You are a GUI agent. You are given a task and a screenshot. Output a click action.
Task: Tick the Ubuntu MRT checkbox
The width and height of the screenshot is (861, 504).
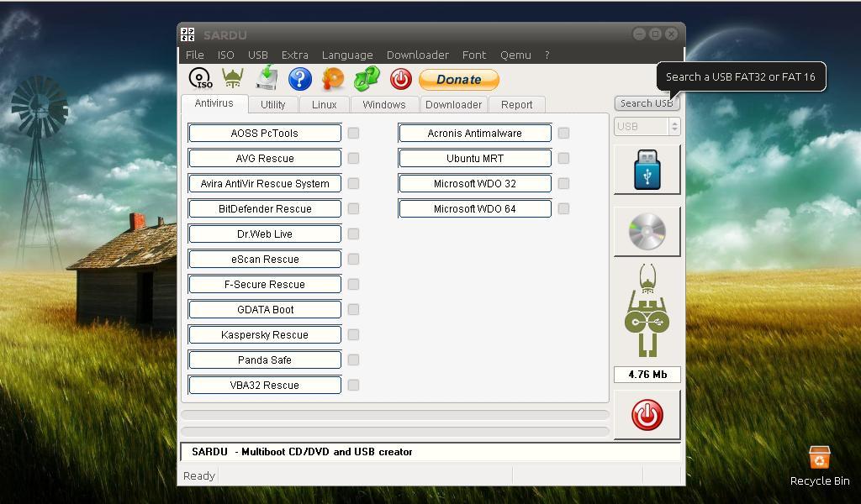[563, 159]
